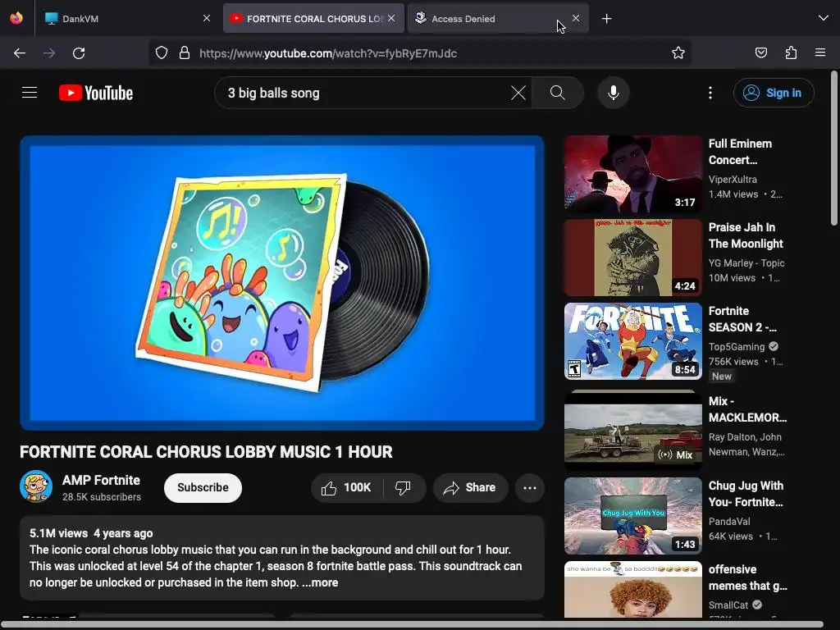Screen dimensions: 840x630
Task: Click the page vertical scrollbar
Action: 834,149
